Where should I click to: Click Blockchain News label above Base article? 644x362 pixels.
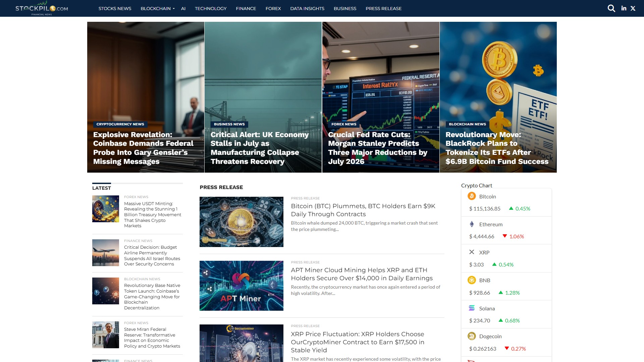click(x=142, y=279)
